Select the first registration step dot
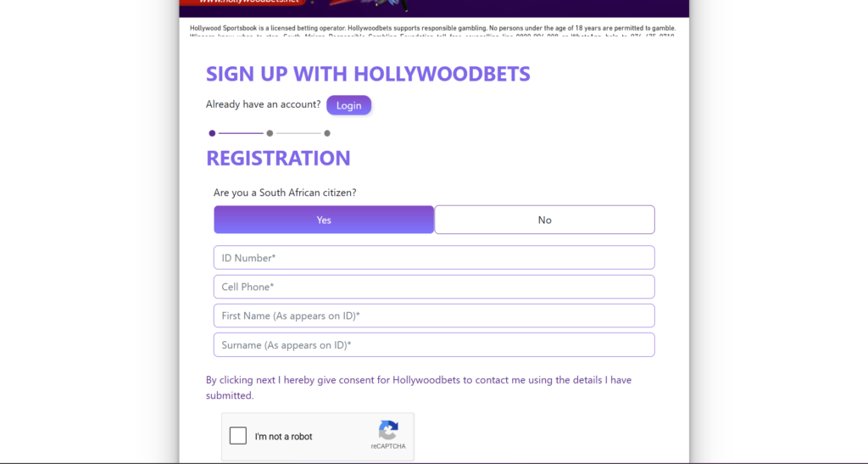This screenshot has width=868, height=464. point(212,133)
